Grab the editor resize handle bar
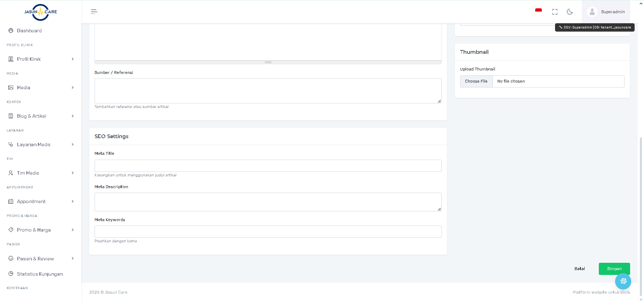Screen dimensions: 644x302 click(x=268, y=62)
